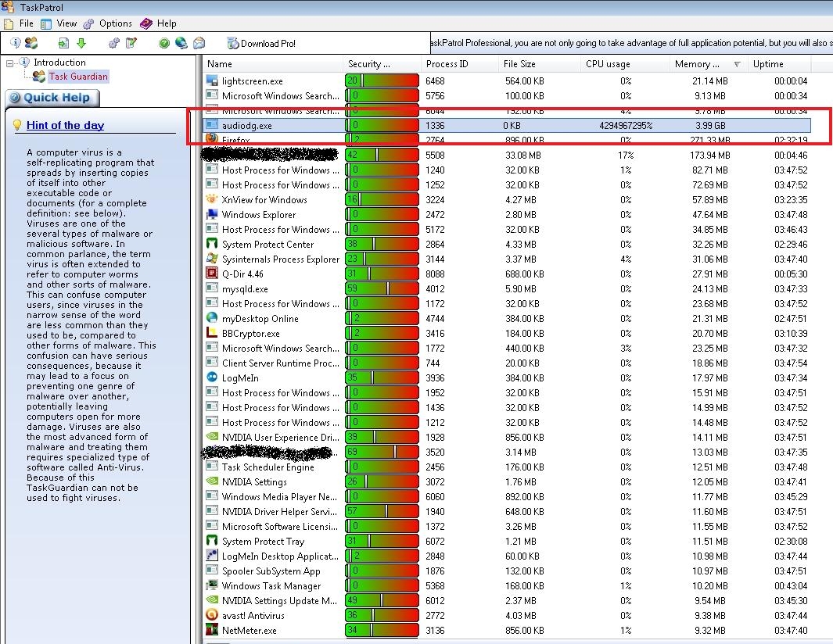Image resolution: width=833 pixels, height=644 pixels.
Task: Click process ID 5508
Action: [x=435, y=156]
